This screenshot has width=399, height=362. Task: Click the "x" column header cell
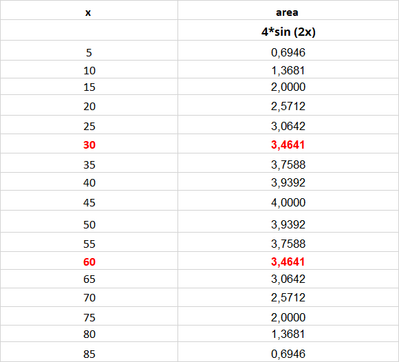point(89,10)
